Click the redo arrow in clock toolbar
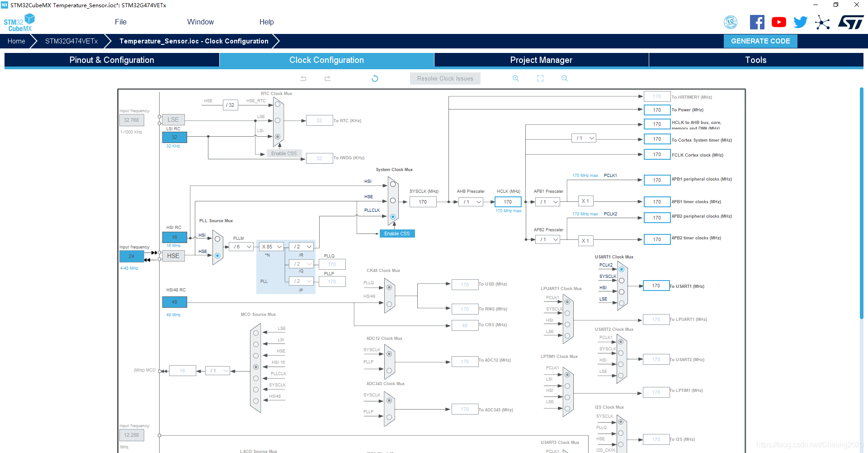Screen dimensions: 868x453 click(x=328, y=78)
